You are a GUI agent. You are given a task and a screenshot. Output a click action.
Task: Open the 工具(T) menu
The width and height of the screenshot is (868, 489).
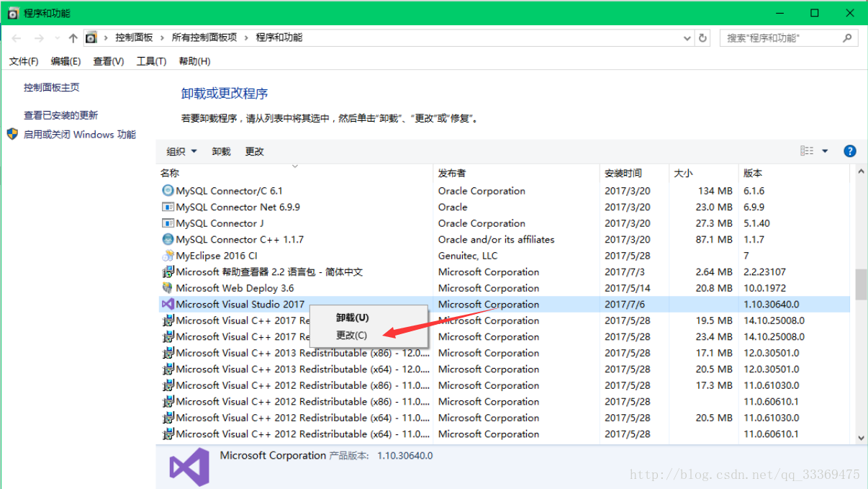151,61
